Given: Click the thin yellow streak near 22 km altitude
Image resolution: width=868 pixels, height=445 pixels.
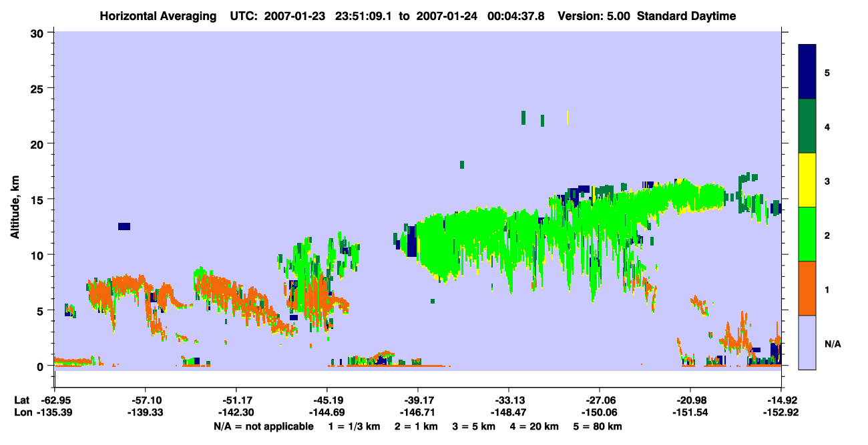Looking at the screenshot, I should (x=568, y=117).
